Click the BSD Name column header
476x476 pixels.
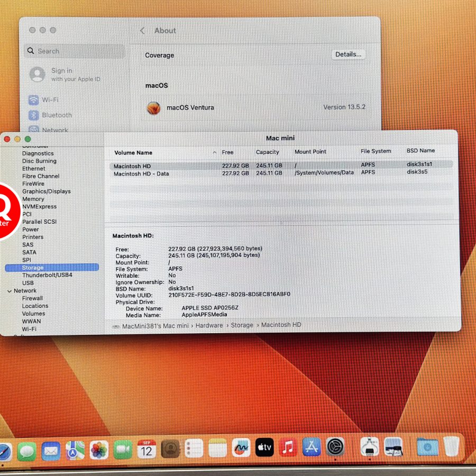click(x=421, y=151)
